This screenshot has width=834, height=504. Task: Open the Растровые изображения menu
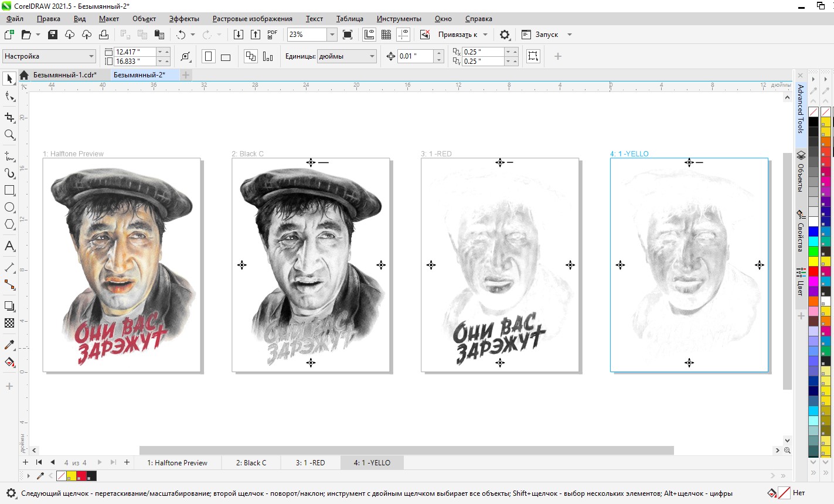(x=253, y=19)
